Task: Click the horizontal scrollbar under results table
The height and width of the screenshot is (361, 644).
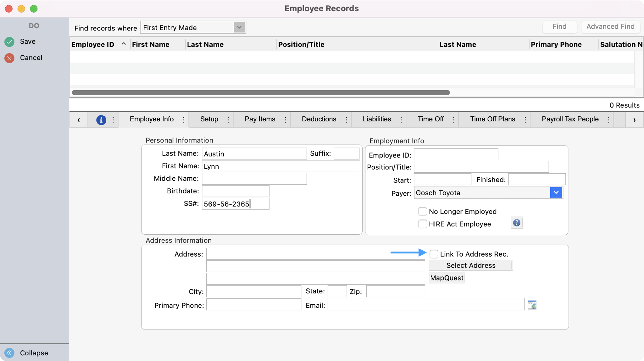Action: tap(260, 92)
